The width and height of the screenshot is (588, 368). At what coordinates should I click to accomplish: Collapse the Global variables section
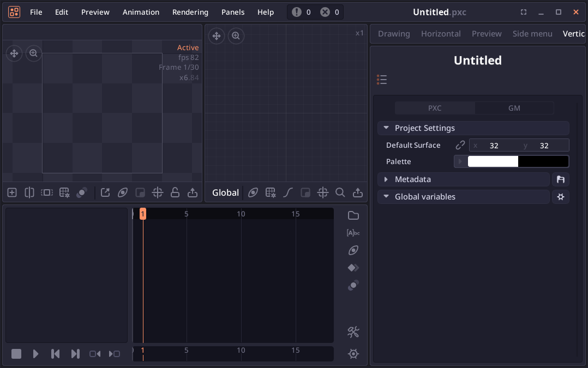[386, 197]
